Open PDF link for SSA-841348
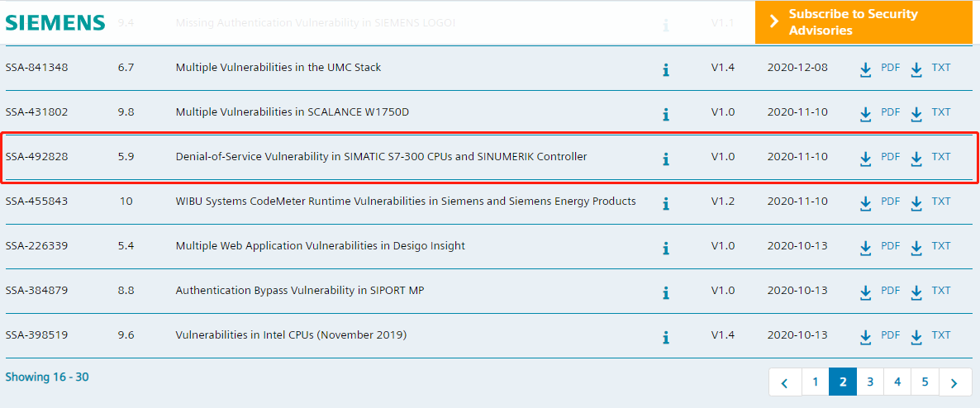Image resolution: width=980 pixels, height=408 pixels. 891,68
